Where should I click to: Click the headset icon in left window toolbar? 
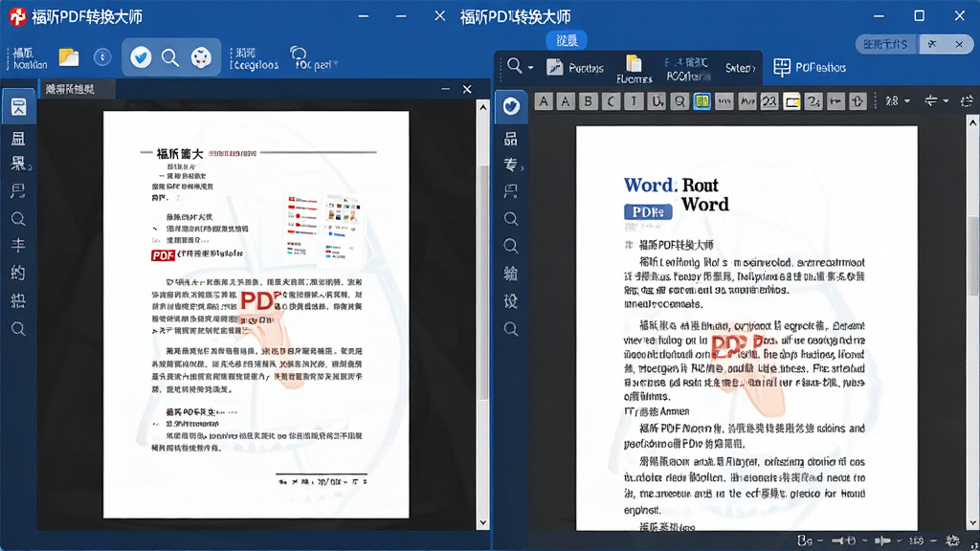(x=299, y=53)
